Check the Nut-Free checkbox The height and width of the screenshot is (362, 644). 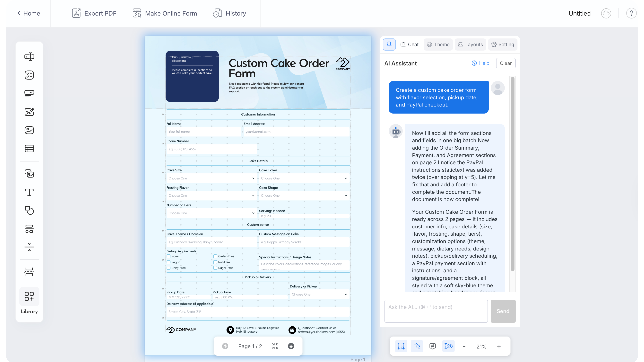215,262
